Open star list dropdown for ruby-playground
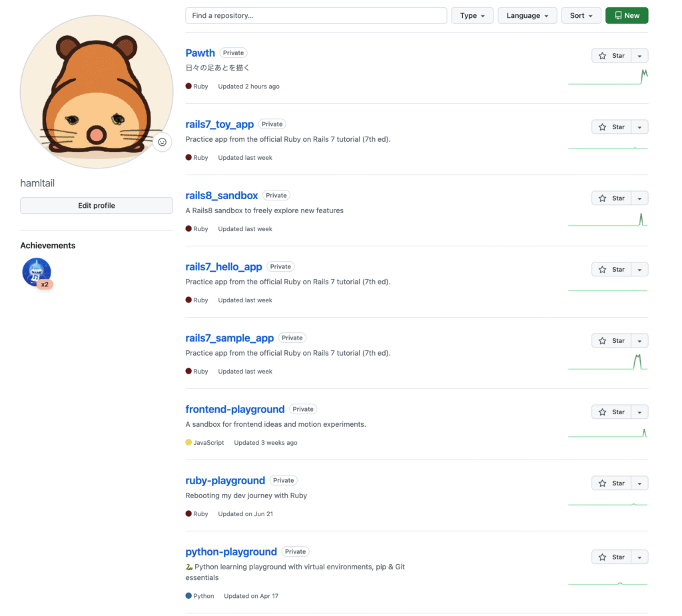Screen dimensions: 682x616 639,483
